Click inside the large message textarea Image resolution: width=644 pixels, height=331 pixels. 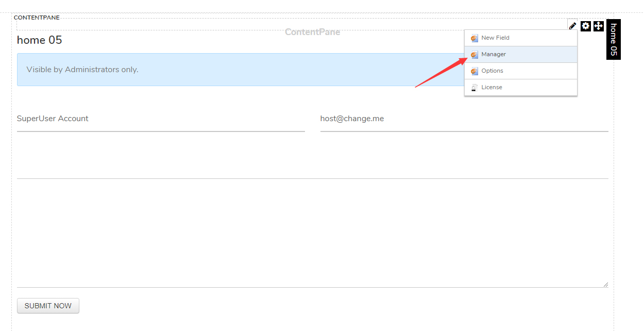309,232
